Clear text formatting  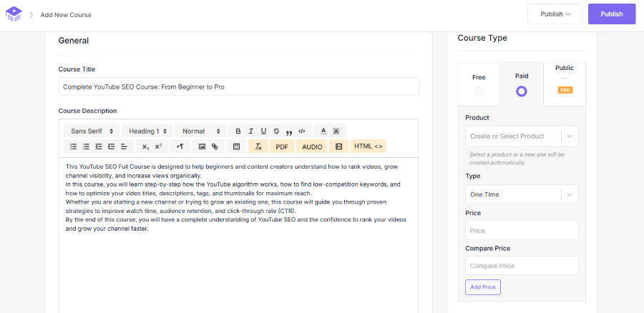(x=258, y=146)
